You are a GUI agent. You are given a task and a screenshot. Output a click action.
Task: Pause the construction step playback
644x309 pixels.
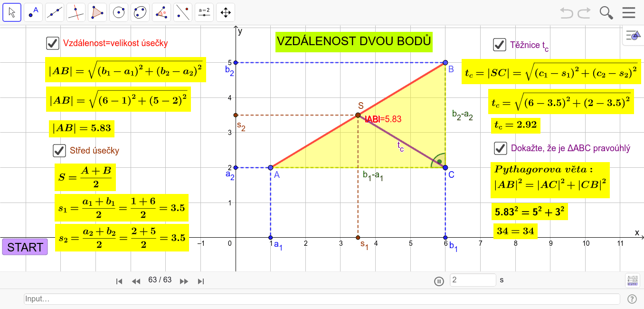coord(439,281)
